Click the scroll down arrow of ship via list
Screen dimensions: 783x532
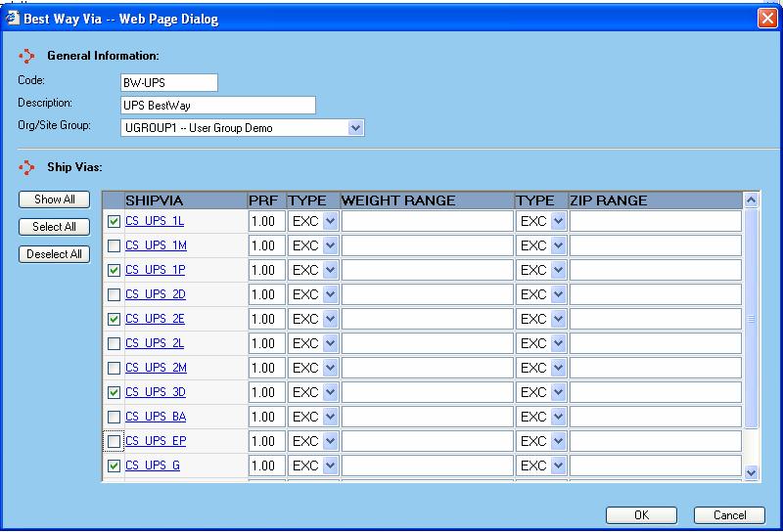(x=752, y=472)
